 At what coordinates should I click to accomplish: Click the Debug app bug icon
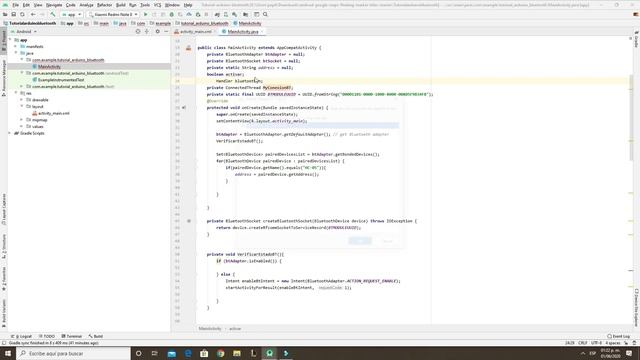click(x=171, y=15)
